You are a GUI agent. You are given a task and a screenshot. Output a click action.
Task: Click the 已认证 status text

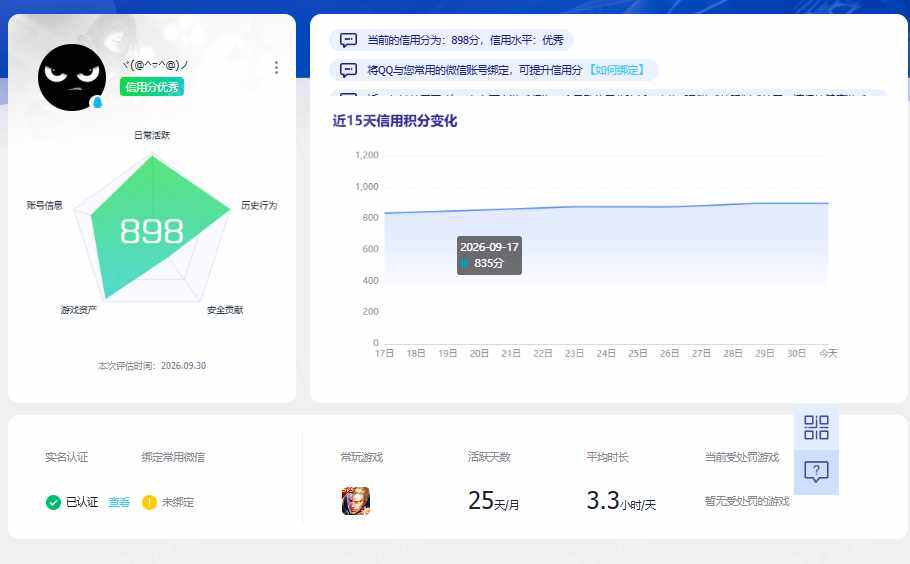(82, 502)
